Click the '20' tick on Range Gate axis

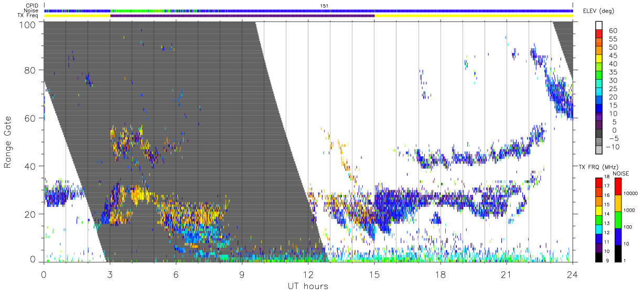click(x=30, y=214)
